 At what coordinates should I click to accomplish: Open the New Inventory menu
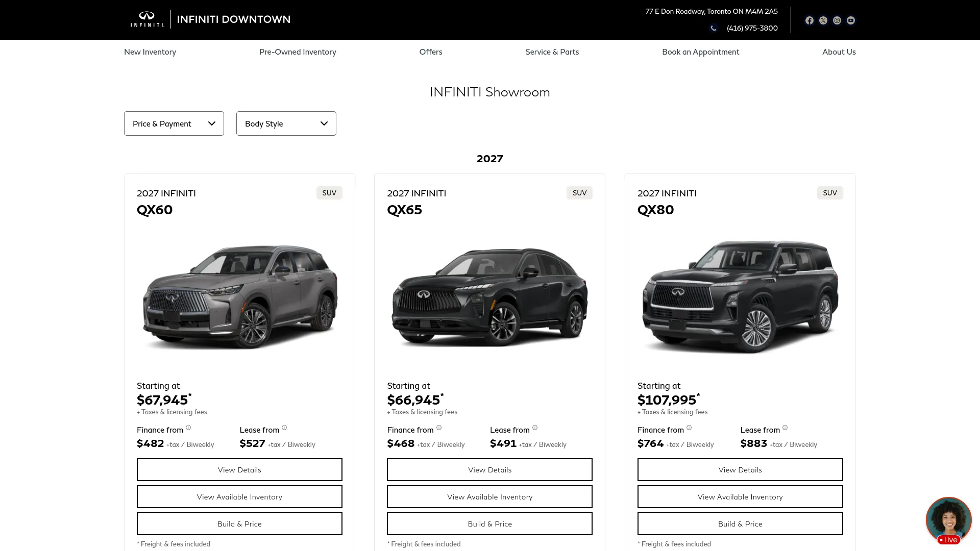[x=150, y=52]
